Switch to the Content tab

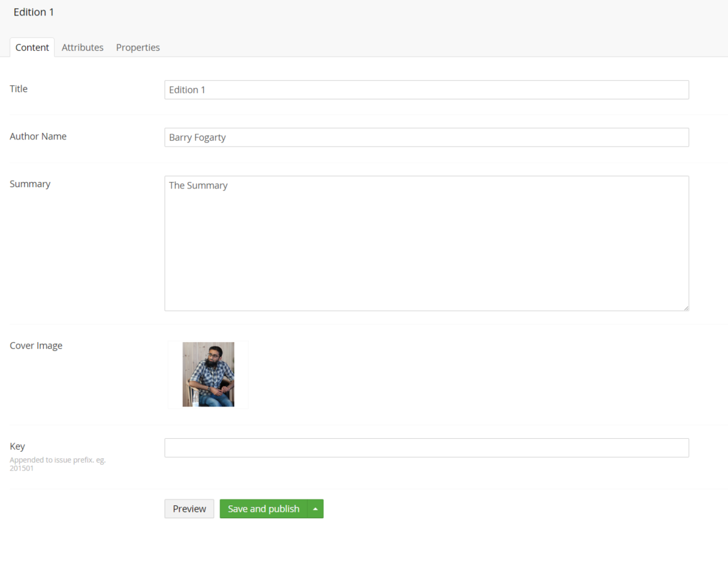(x=32, y=47)
